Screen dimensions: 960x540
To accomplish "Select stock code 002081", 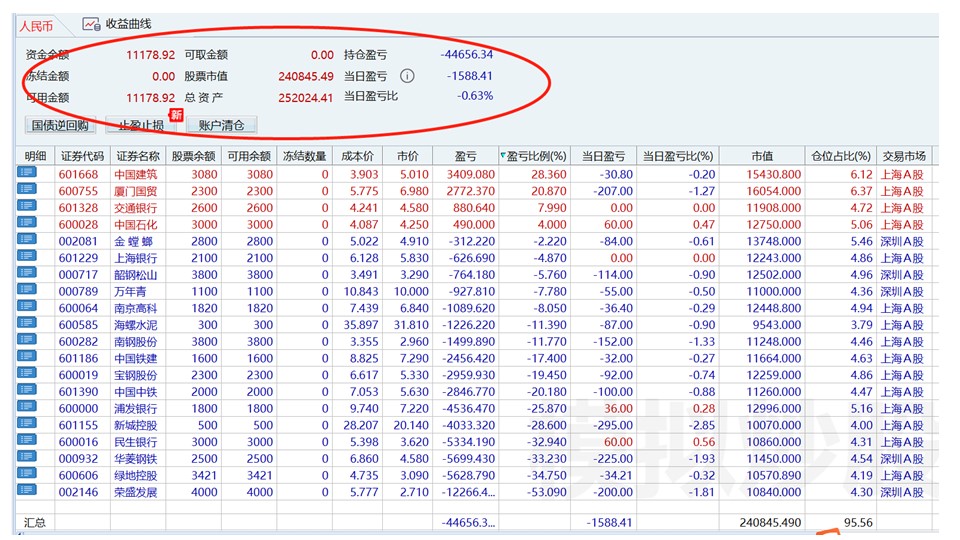I will pos(78,241).
